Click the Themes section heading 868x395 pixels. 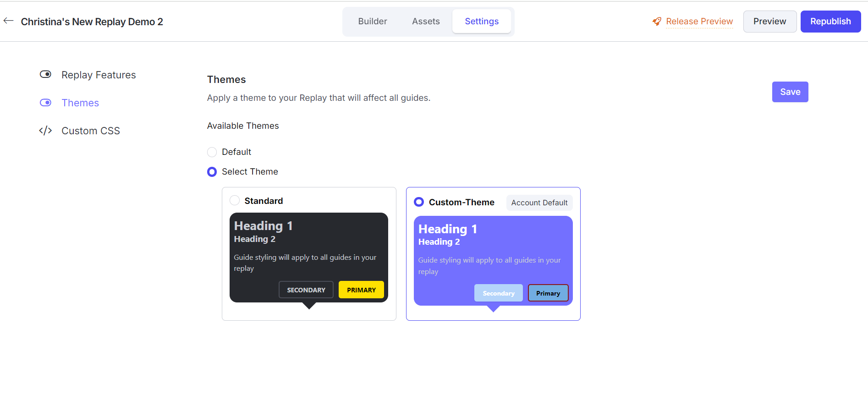(226, 79)
